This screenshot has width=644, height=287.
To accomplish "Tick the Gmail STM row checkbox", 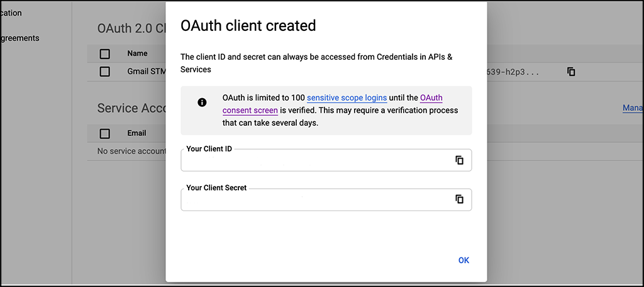I will (105, 72).
